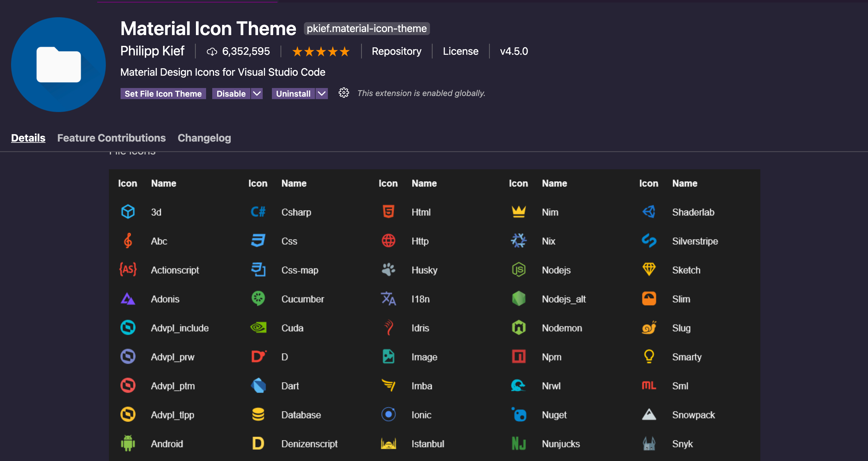Click the Sml name cell
This screenshot has height=461, width=868.
[x=680, y=386]
